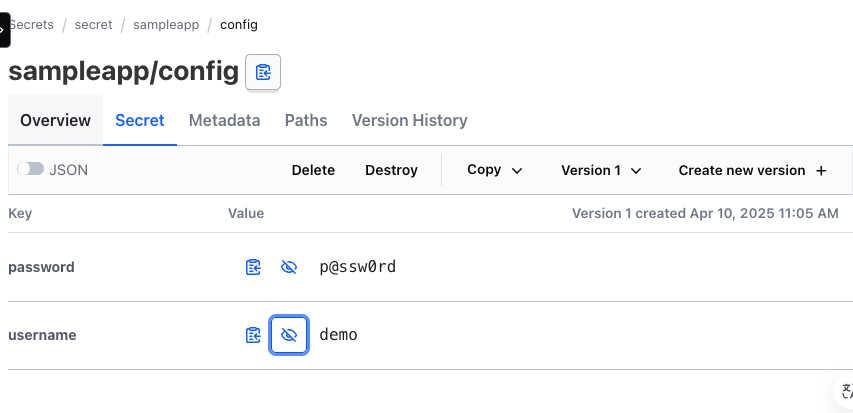Create new version of the secret
Viewport: 853px width, 413px height.
click(x=753, y=170)
